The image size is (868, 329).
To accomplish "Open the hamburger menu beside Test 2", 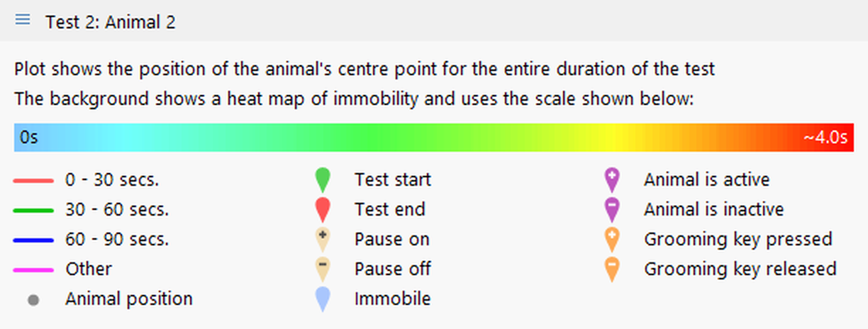I will click(23, 20).
